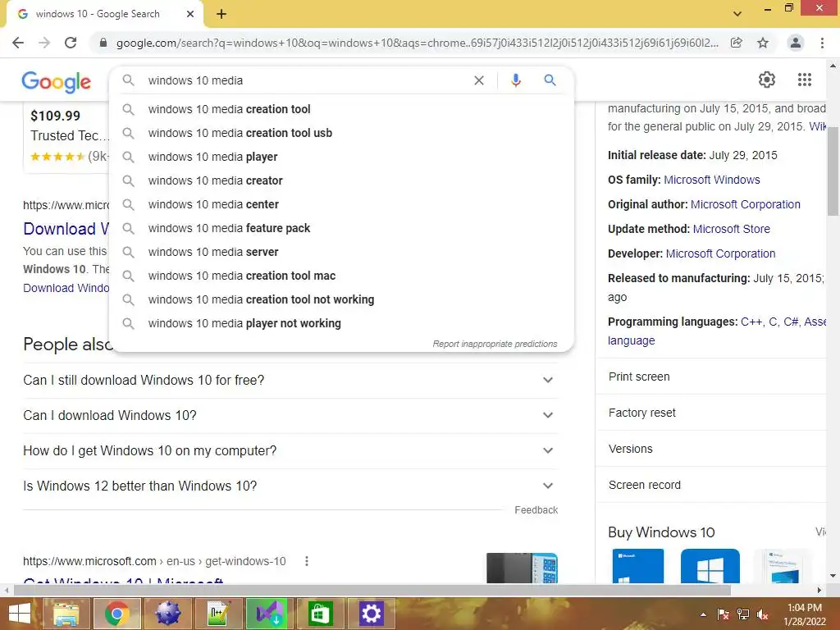Select suggestion 'windows 10 media creation tool'
Image resolution: width=840 pixels, height=630 pixels.
pyautogui.click(x=343, y=109)
